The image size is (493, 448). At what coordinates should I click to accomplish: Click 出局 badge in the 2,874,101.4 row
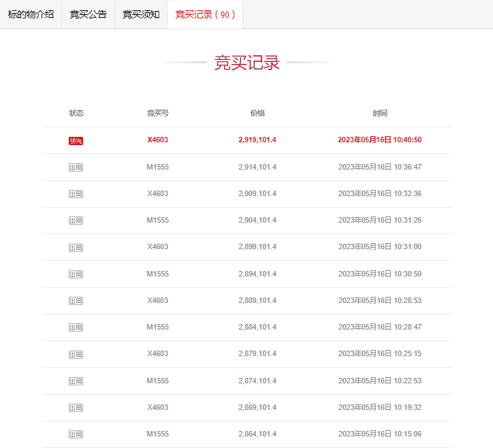click(x=76, y=381)
